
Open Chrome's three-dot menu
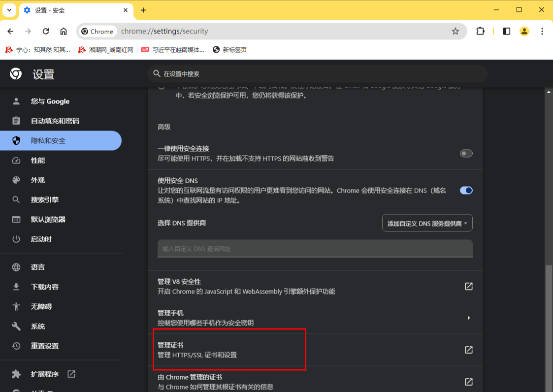click(x=542, y=32)
